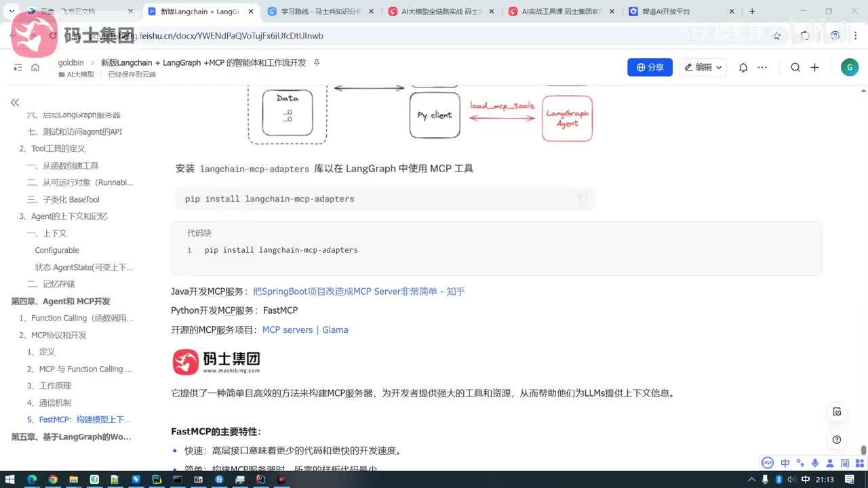Open PyCharm from the taskbar
This screenshot has height=488, width=868.
pyautogui.click(x=157, y=479)
